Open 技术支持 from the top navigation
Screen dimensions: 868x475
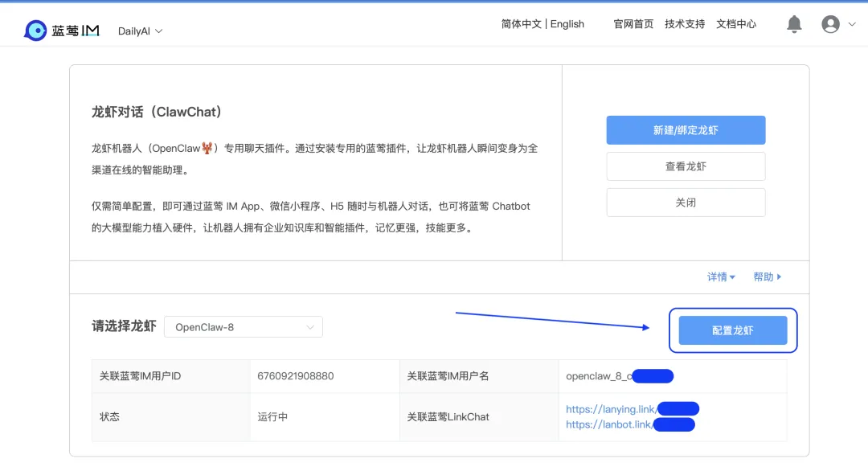(684, 24)
